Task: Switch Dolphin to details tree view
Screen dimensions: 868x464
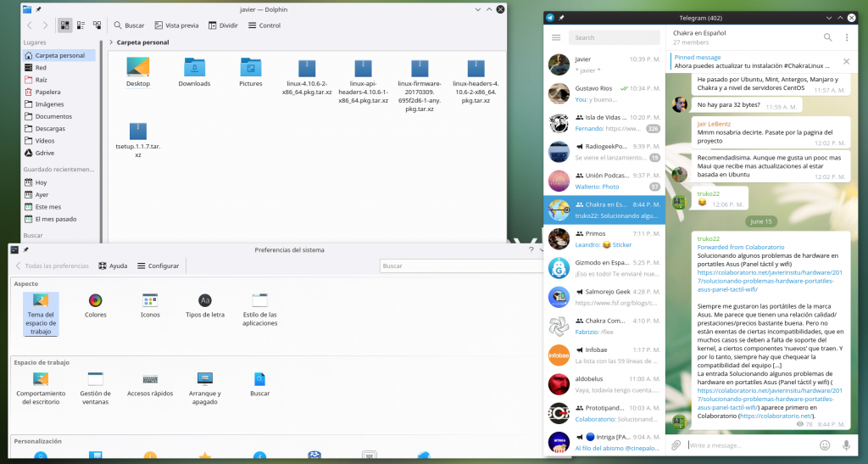Action: (97, 25)
